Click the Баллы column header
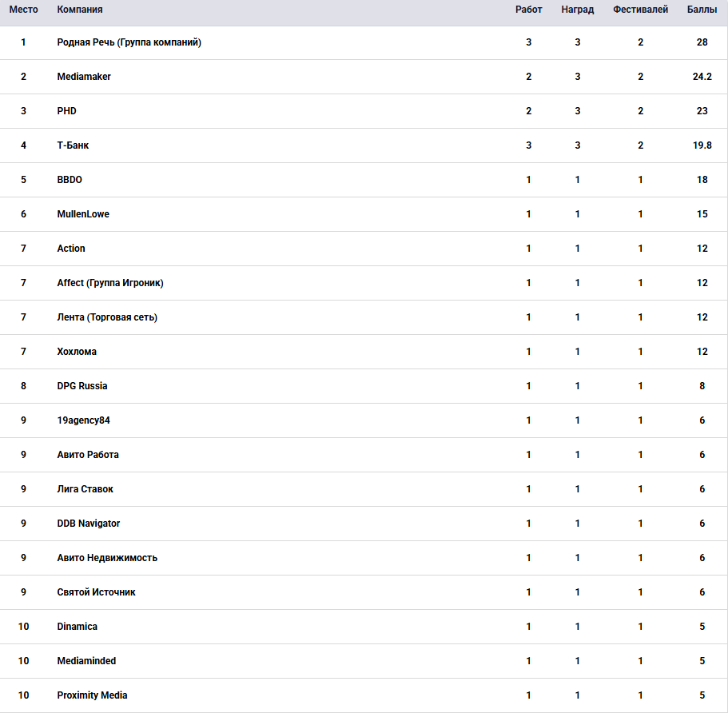This screenshot has height=713, width=728. pyautogui.click(x=702, y=10)
